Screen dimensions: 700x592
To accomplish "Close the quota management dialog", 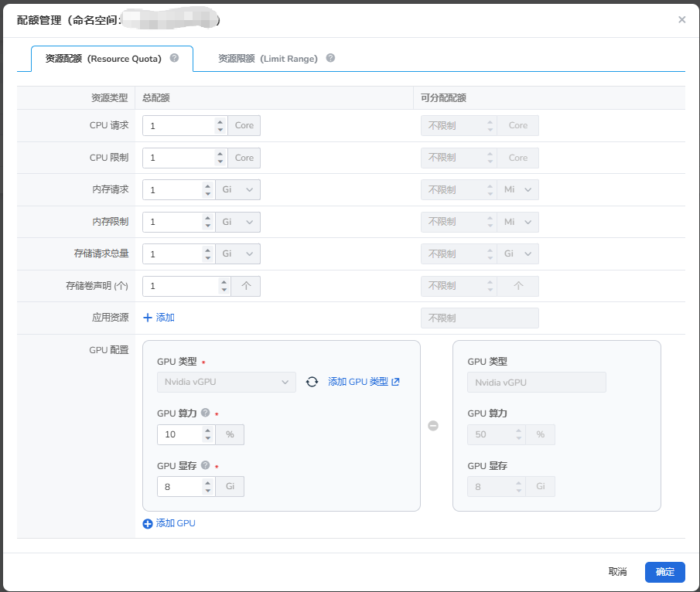I will click(681, 19).
